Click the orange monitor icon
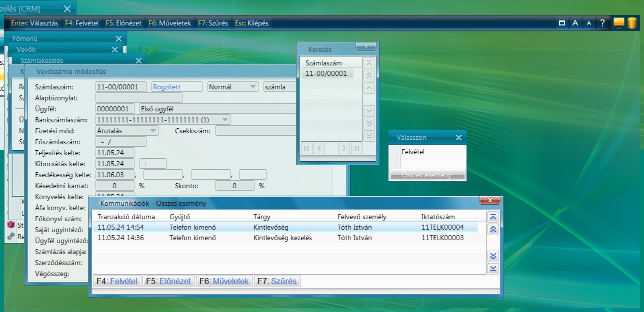This screenshot has height=312, width=644. coord(619,23)
